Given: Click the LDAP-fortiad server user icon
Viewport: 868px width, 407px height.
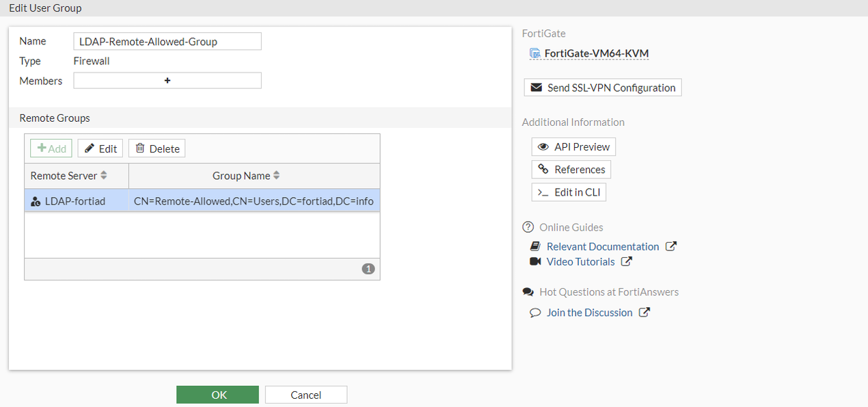Looking at the screenshot, I should pyautogui.click(x=36, y=201).
